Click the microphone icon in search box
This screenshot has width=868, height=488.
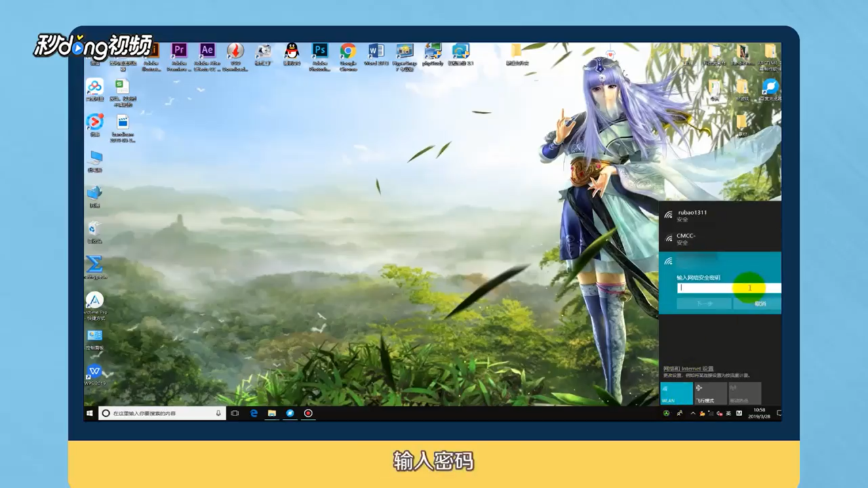[x=218, y=413]
